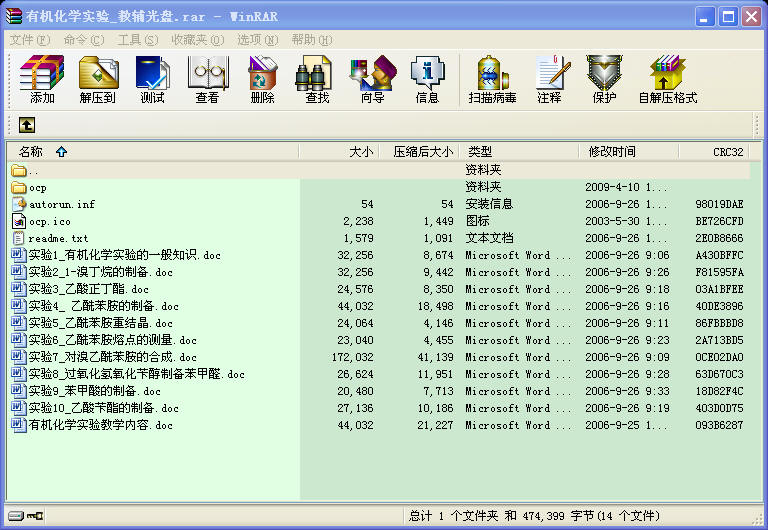The image size is (768, 530).
Task: Select 实验3_乙酸正丁酯.doc
Action: [x=89, y=289]
